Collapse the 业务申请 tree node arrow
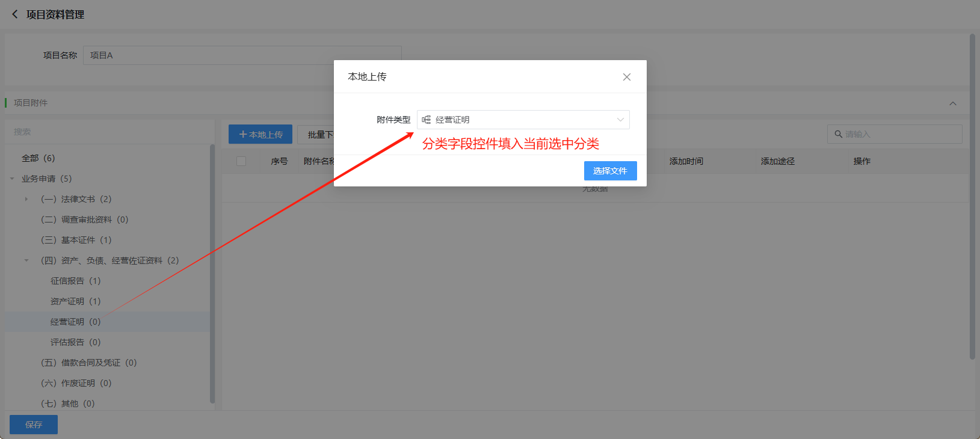Viewport: 980px width, 439px height. (12, 179)
